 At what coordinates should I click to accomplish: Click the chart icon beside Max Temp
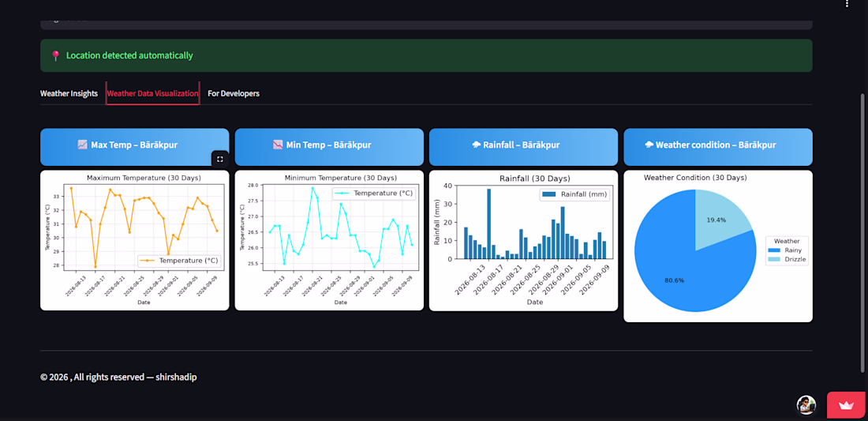pos(83,145)
